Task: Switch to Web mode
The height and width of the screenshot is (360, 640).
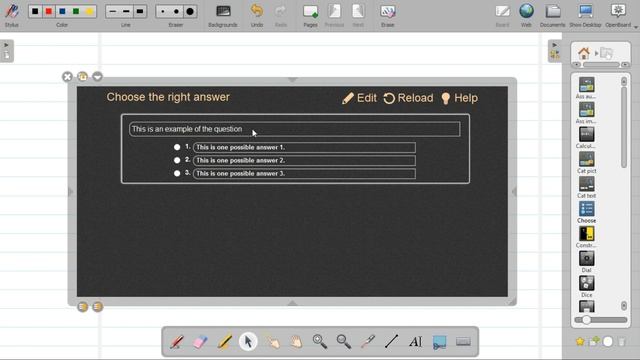Action: (x=526, y=15)
